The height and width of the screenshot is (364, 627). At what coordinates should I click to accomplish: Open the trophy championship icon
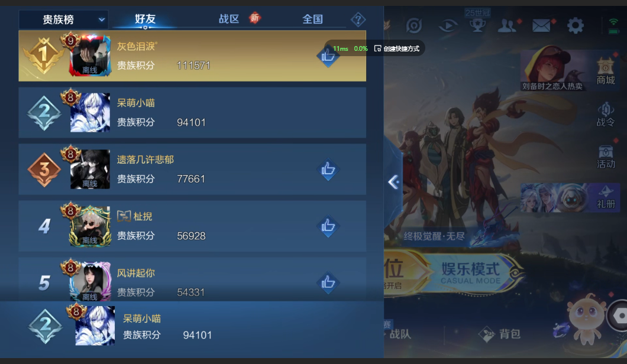[477, 25]
